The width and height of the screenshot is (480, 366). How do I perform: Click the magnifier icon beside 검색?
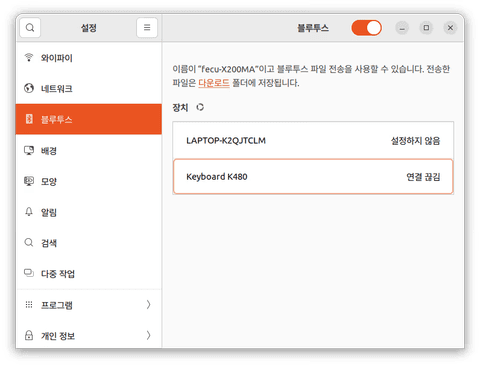click(x=29, y=242)
